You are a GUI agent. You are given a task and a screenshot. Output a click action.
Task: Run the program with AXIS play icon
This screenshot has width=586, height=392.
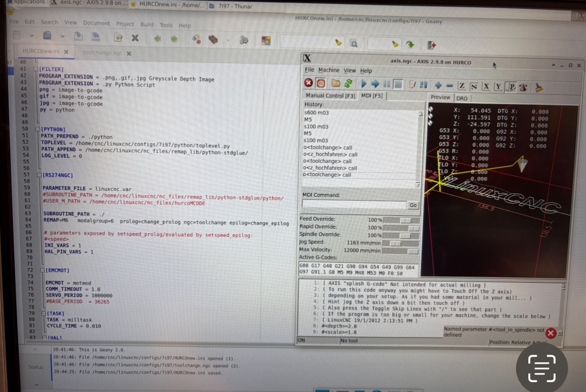(x=364, y=83)
